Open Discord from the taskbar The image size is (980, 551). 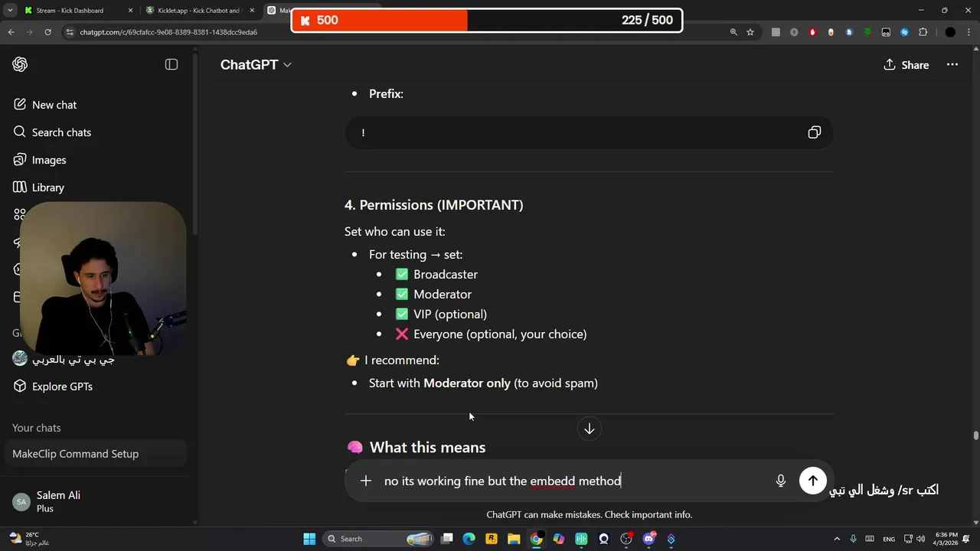point(648,539)
